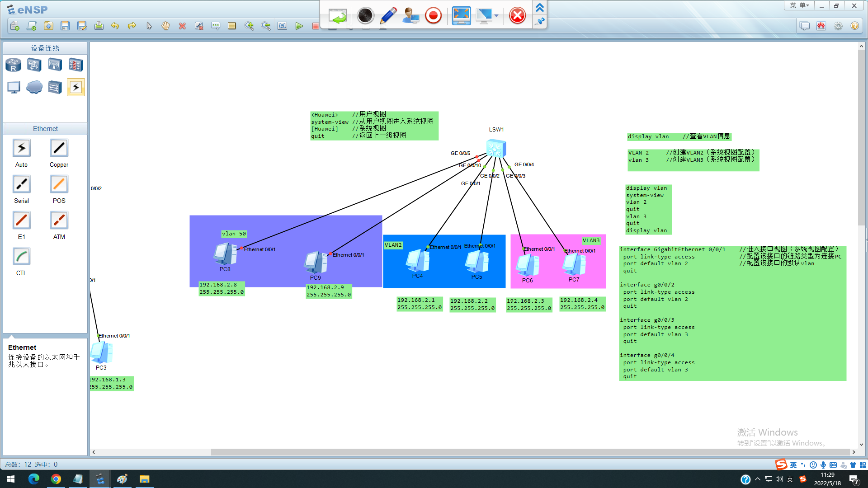868x488 pixels.
Task: Open the settings gear icon
Action: pos(838,26)
